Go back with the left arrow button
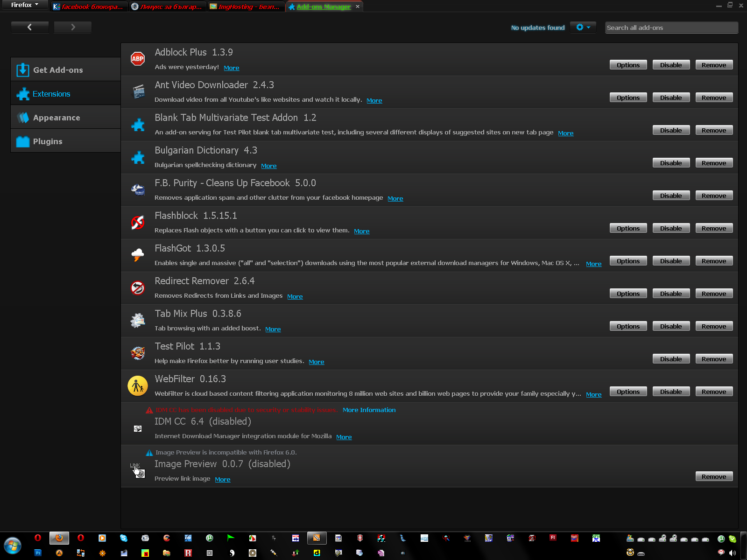This screenshot has height=560, width=747. click(x=30, y=27)
